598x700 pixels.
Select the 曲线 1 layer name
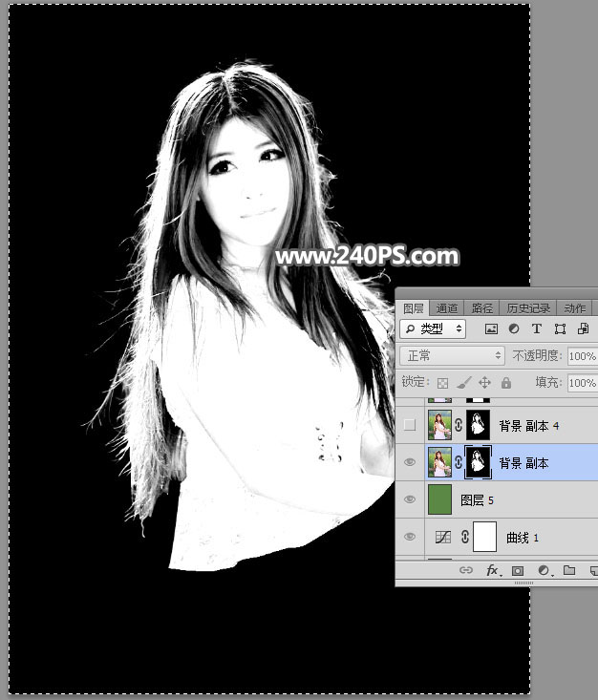point(523,538)
